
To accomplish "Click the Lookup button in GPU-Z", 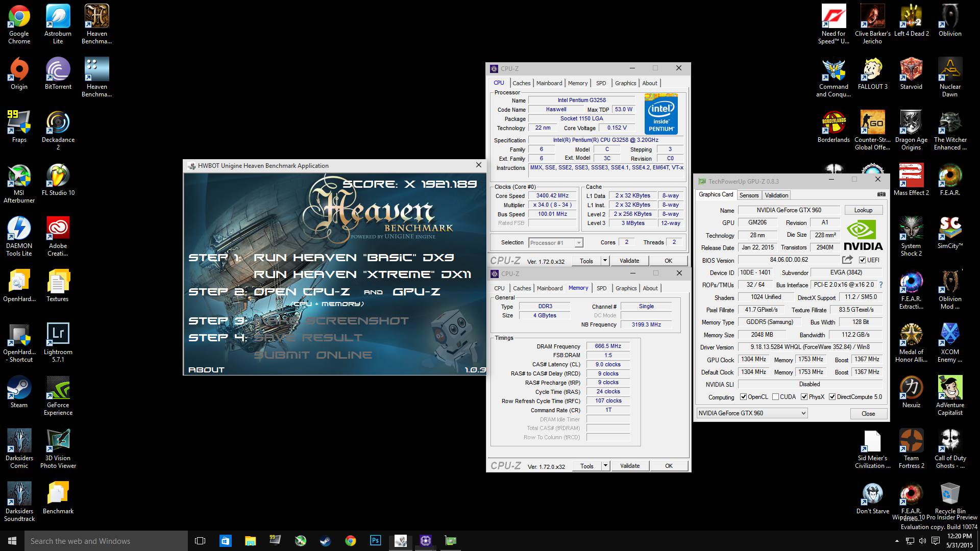I will point(863,210).
